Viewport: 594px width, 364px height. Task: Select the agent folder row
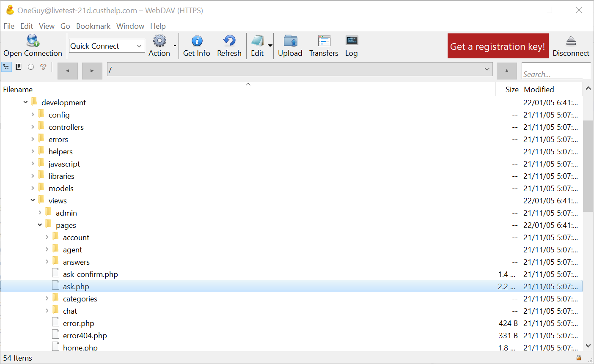point(291,249)
